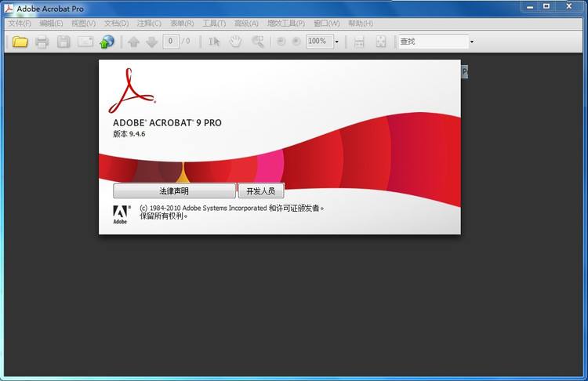588x381 pixels.
Task: Open the 文档(D) menu
Action: 116,24
